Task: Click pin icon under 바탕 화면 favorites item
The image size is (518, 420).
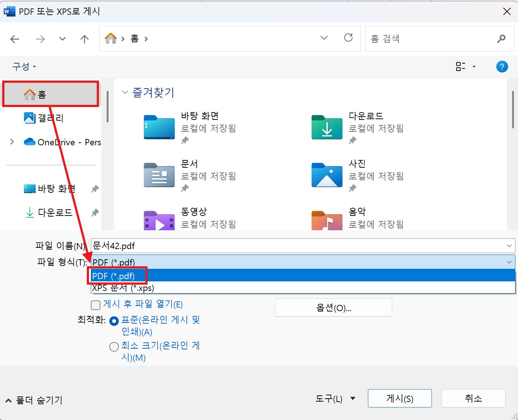Action: tap(185, 140)
